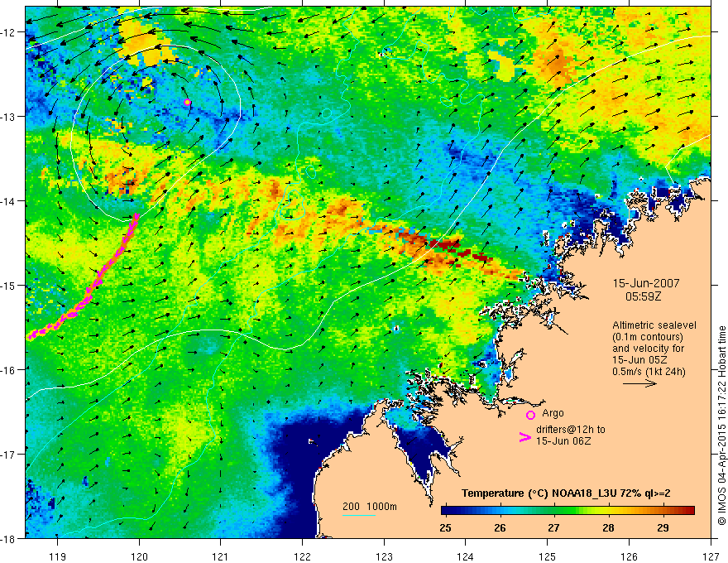The height and width of the screenshot is (563, 728).
Task: Click longitude axis label '125'
Action: click(x=548, y=556)
